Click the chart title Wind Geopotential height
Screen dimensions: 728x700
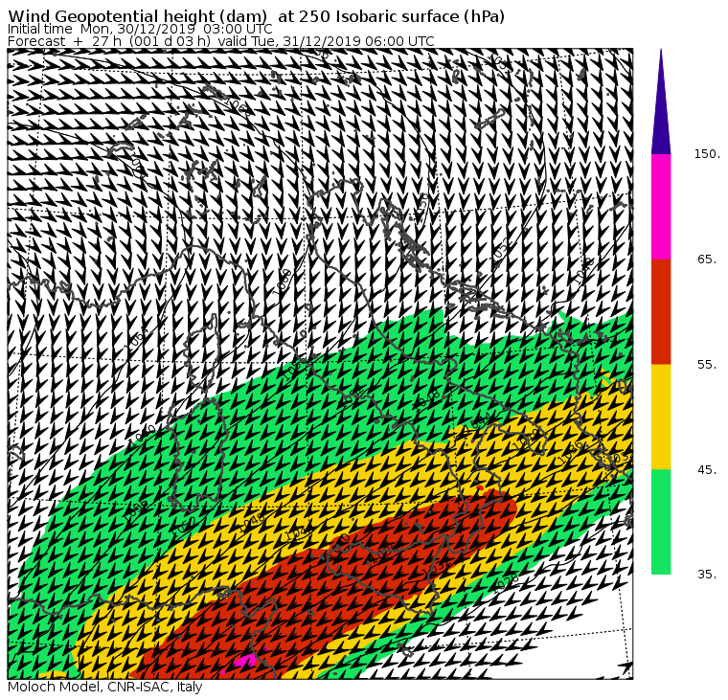[257, 16]
